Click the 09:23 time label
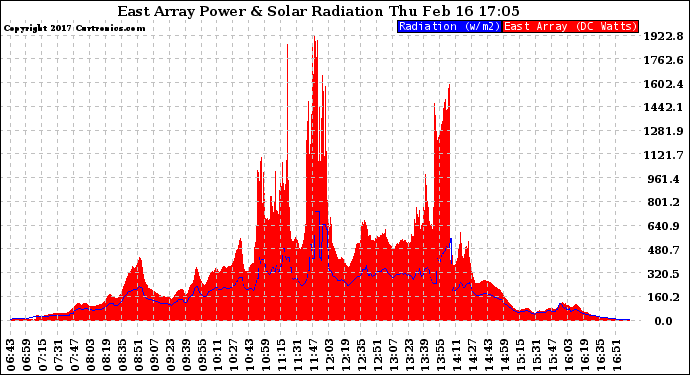The width and height of the screenshot is (690, 375). tap(170, 355)
